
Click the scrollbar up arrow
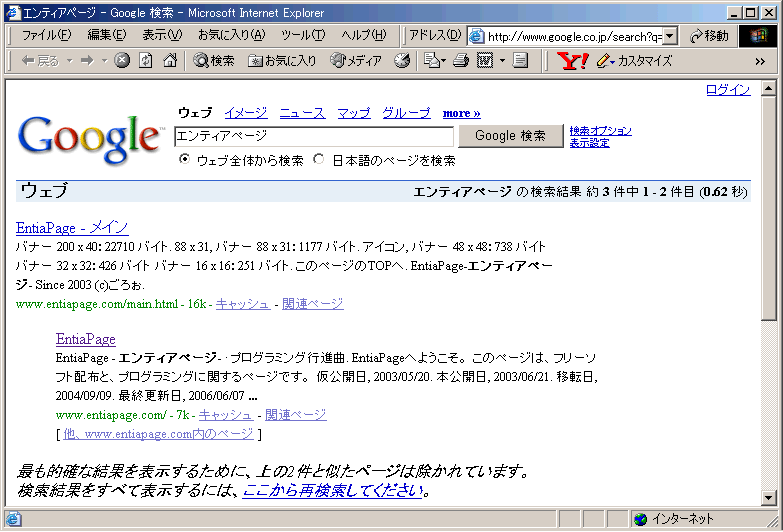(x=769, y=89)
